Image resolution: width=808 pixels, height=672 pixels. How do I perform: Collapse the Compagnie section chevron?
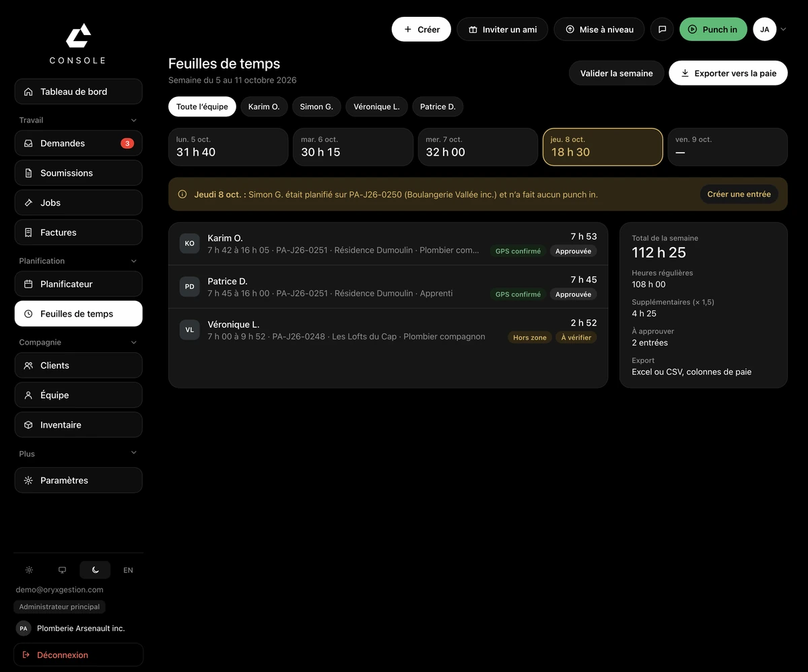click(x=133, y=343)
